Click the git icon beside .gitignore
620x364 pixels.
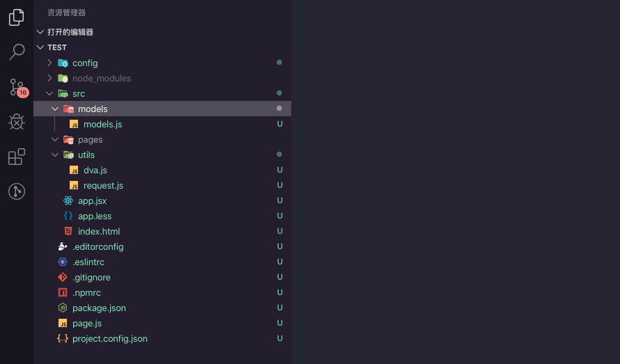click(63, 277)
